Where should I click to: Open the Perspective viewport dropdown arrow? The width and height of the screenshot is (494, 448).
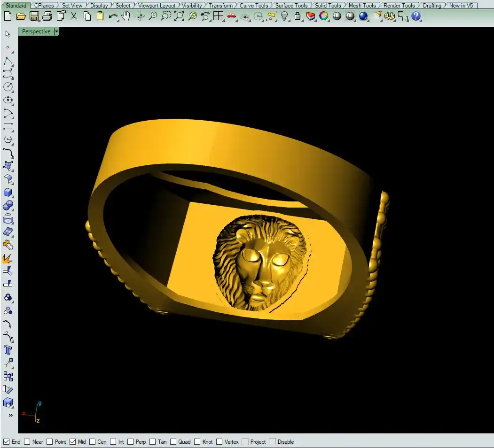click(x=56, y=31)
